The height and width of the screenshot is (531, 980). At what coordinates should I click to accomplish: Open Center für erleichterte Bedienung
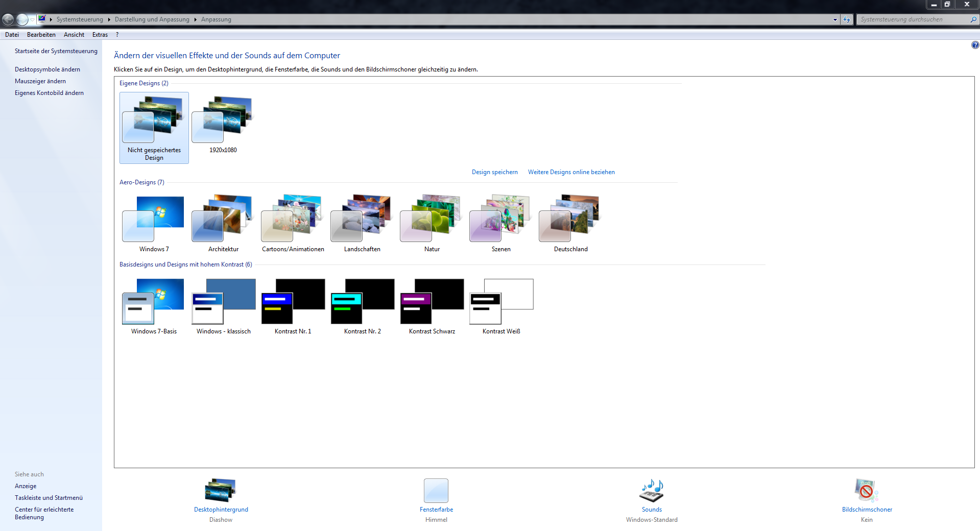[x=44, y=513]
